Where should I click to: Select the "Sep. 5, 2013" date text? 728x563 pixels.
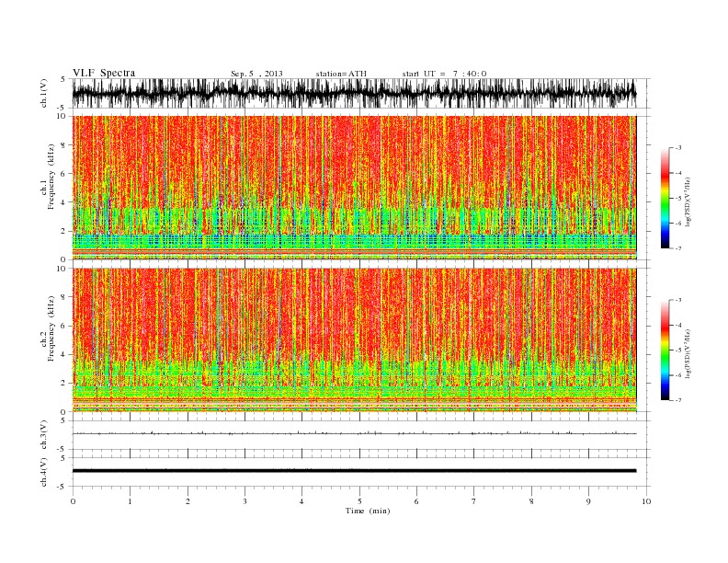[x=256, y=74]
